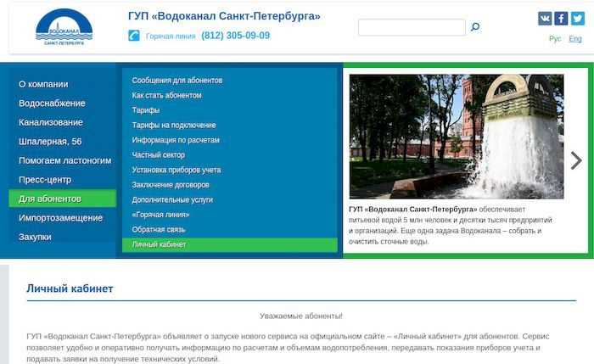Open the Импортозамещение menu item

(x=60, y=218)
